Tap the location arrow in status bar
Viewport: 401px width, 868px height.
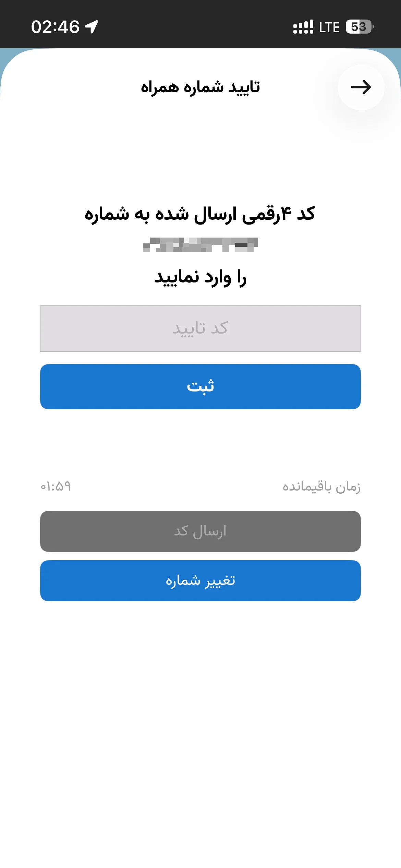click(x=92, y=27)
